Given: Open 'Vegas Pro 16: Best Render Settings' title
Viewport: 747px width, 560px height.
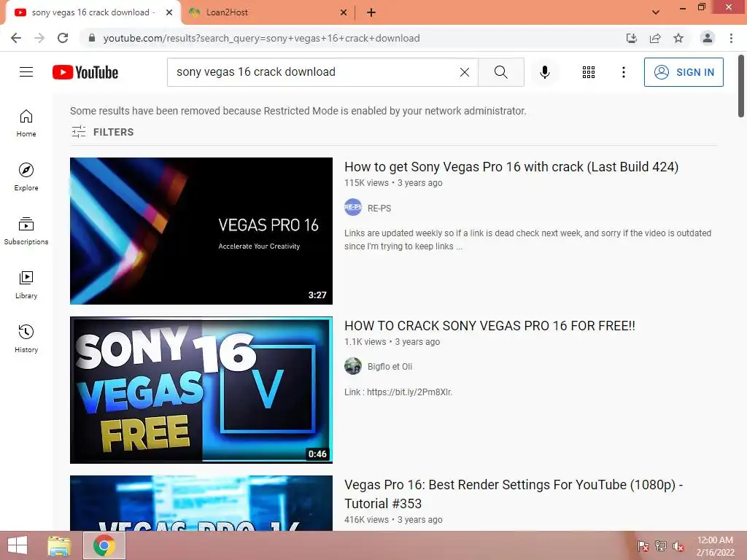Looking at the screenshot, I should coord(514,494).
